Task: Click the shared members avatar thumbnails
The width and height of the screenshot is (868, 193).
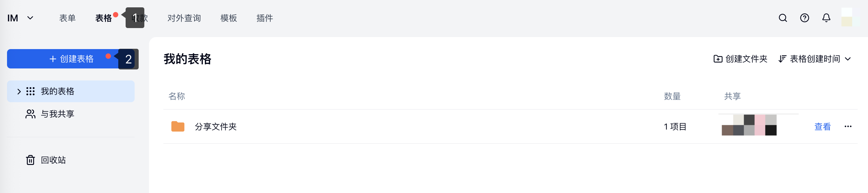Action: (749, 125)
